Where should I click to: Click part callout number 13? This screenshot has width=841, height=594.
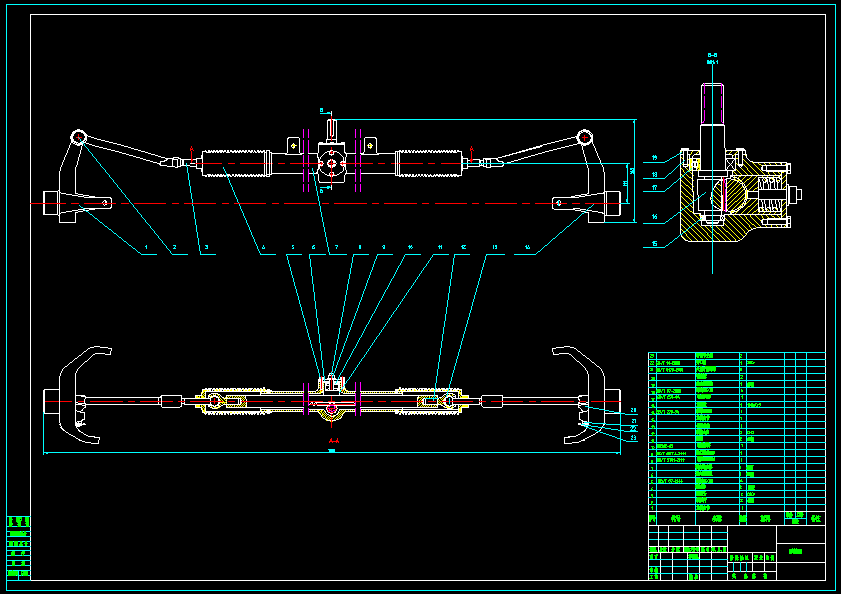495,247
